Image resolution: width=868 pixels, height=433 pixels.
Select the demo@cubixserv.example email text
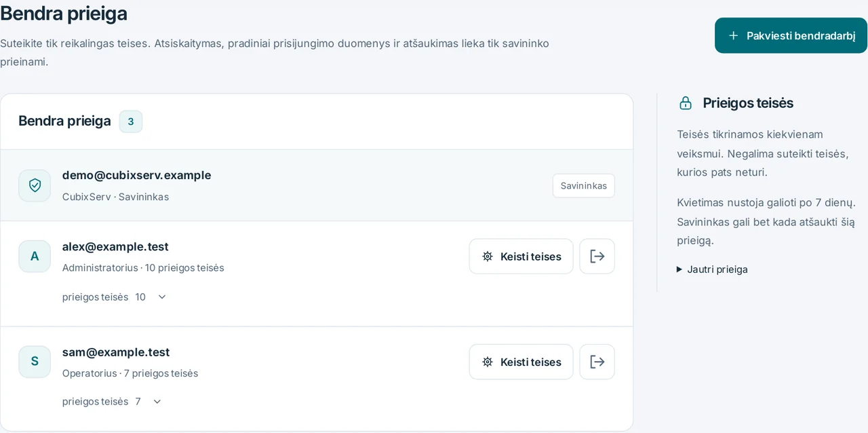(136, 175)
